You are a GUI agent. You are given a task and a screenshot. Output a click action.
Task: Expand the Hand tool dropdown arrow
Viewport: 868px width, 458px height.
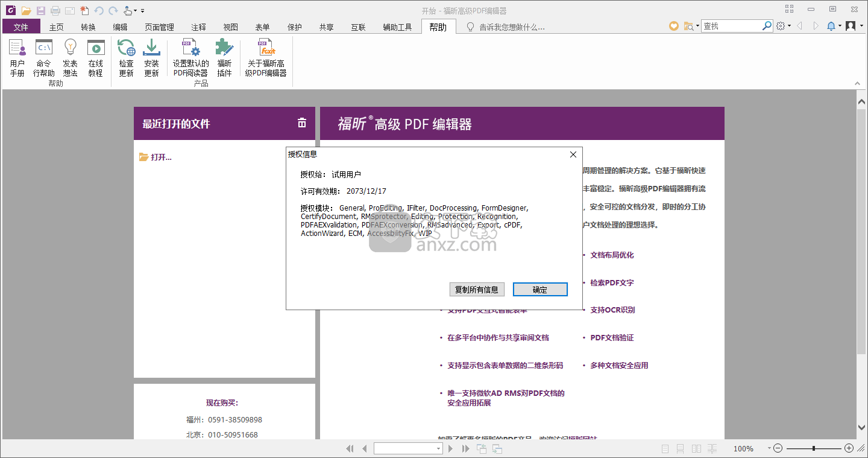pos(136,11)
